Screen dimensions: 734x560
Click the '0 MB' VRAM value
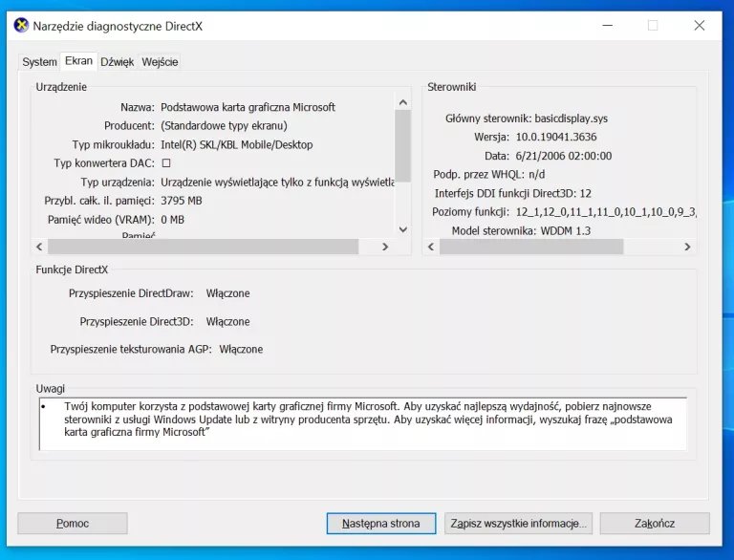click(x=173, y=220)
